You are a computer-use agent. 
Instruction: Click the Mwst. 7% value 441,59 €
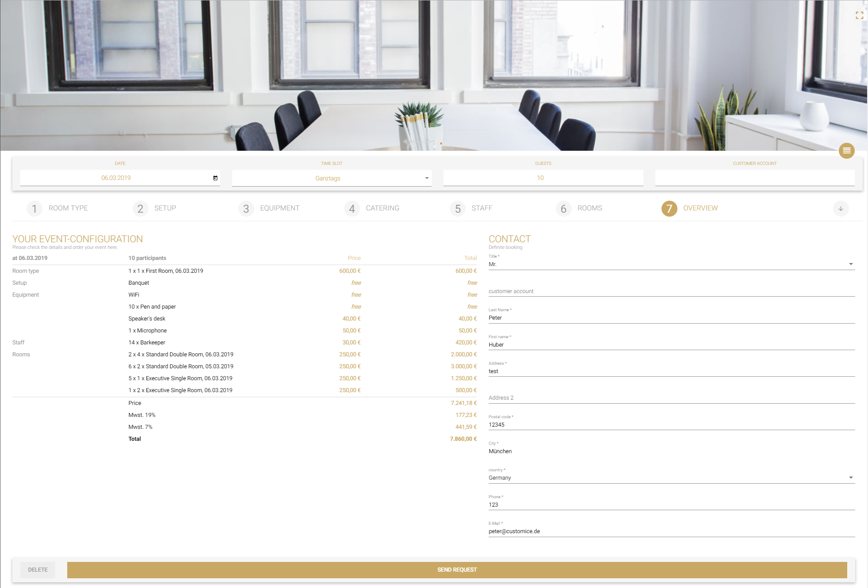tap(466, 427)
